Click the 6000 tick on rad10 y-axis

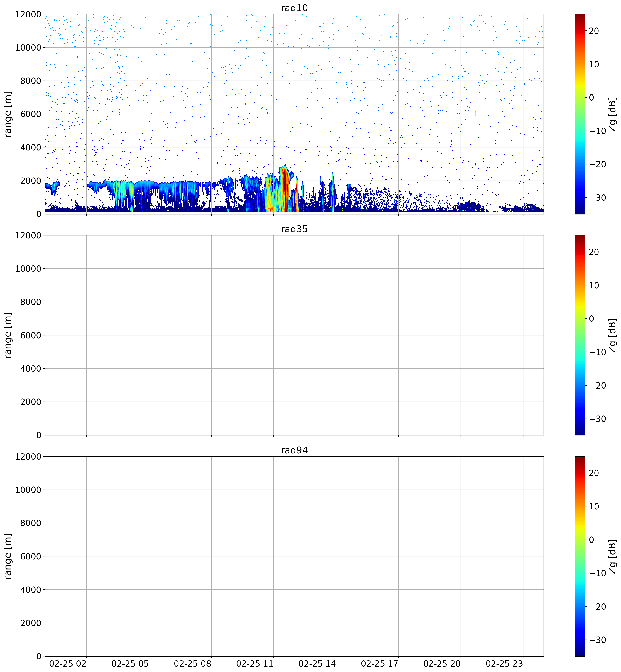click(31, 114)
